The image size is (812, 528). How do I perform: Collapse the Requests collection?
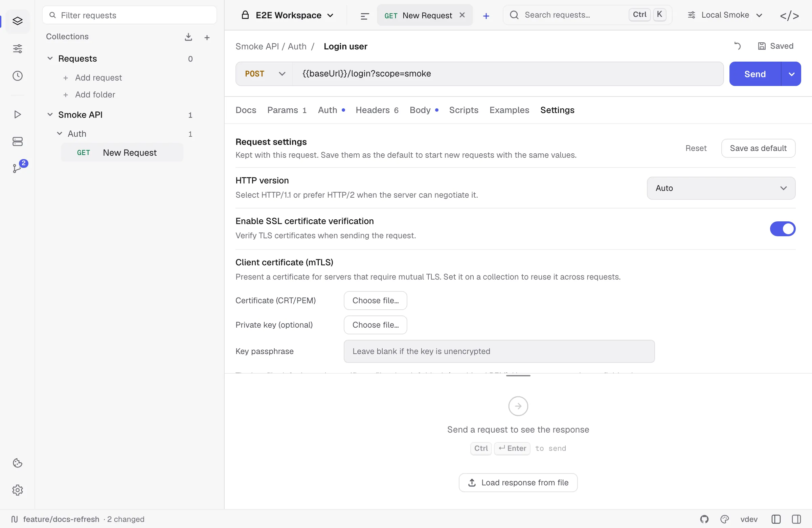pos(50,58)
